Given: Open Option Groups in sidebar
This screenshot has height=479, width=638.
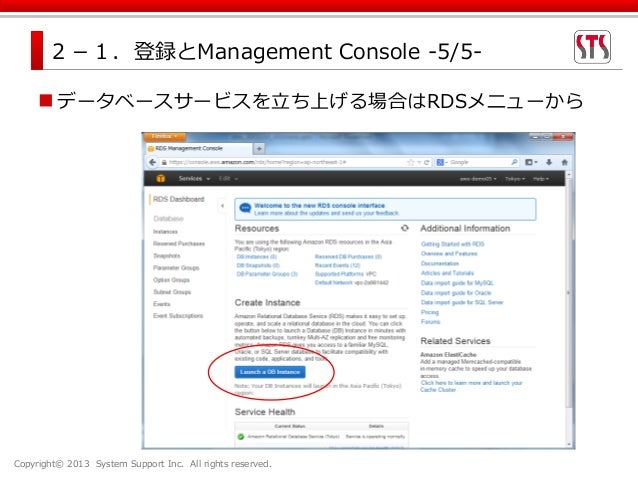Looking at the screenshot, I should tap(171, 280).
